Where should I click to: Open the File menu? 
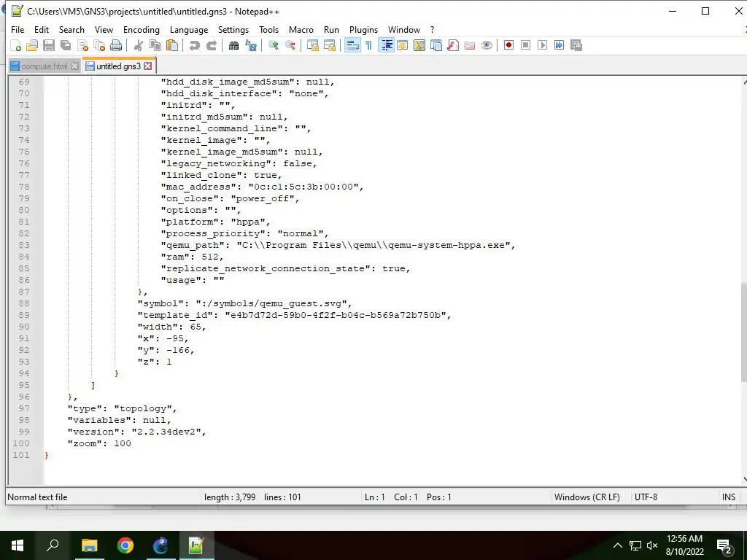tap(18, 29)
